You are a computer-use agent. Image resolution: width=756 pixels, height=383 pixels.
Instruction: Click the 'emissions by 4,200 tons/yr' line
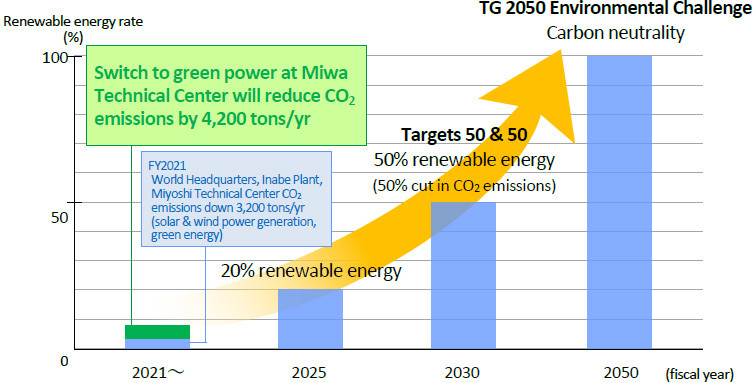point(202,119)
